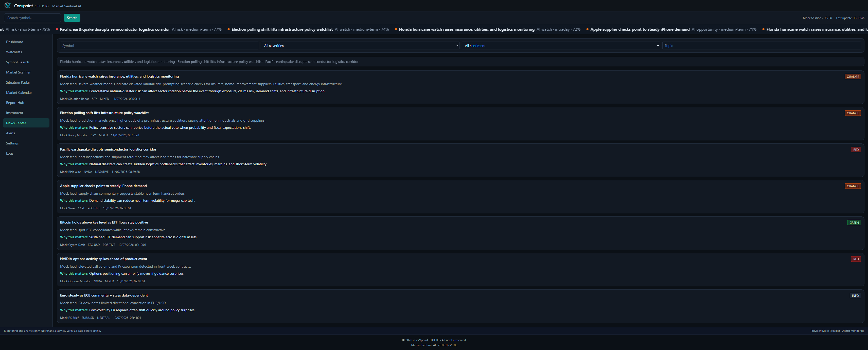Select News Center in sidebar

tap(26, 123)
